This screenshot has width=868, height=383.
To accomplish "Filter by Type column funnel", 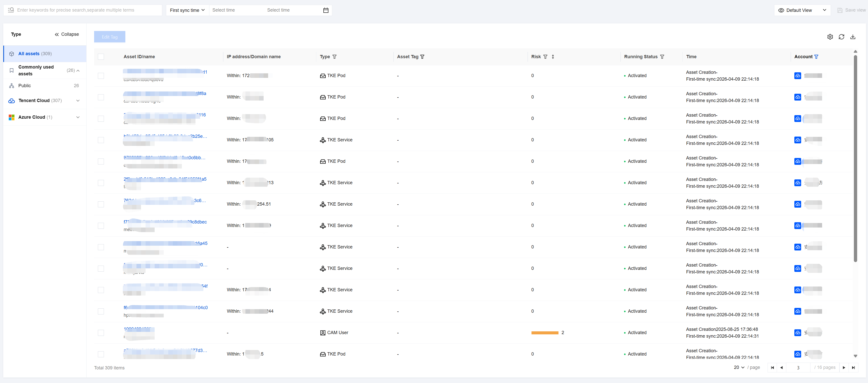I will click(x=334, y=57).
